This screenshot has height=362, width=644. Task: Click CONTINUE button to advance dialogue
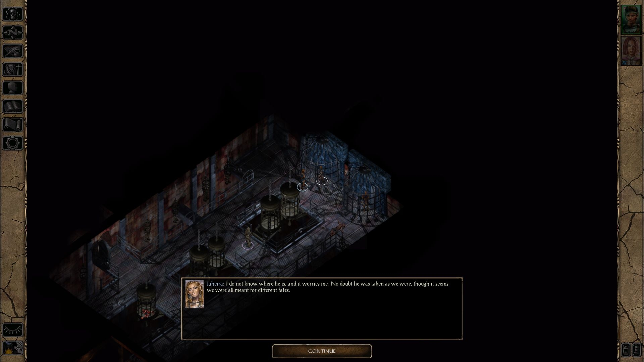(322, 351)
